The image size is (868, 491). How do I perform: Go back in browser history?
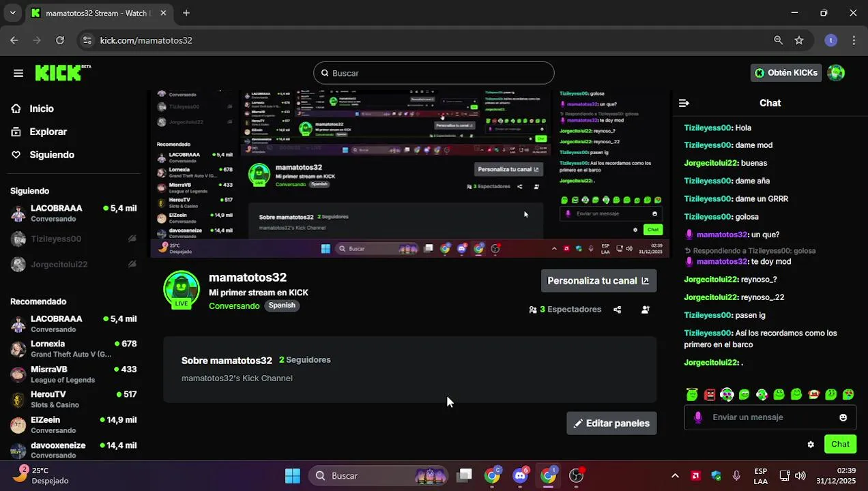click(14, 40)
